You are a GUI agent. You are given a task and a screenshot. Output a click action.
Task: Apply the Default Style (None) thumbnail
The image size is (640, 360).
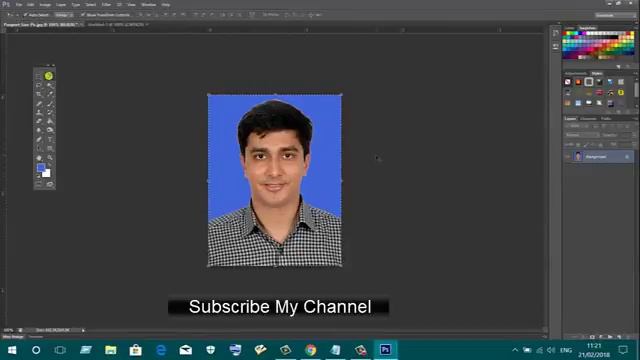pyautogui.click(x=568, y=82)
